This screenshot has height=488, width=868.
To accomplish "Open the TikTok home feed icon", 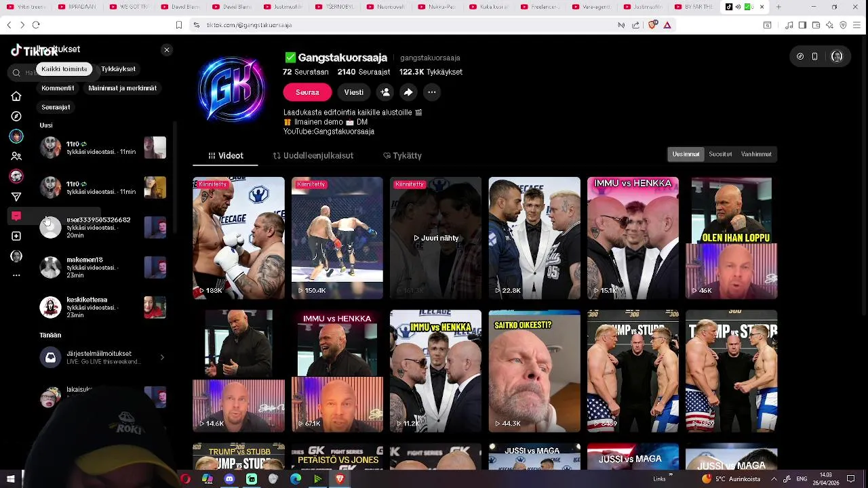I will click(x=16, y=96).
